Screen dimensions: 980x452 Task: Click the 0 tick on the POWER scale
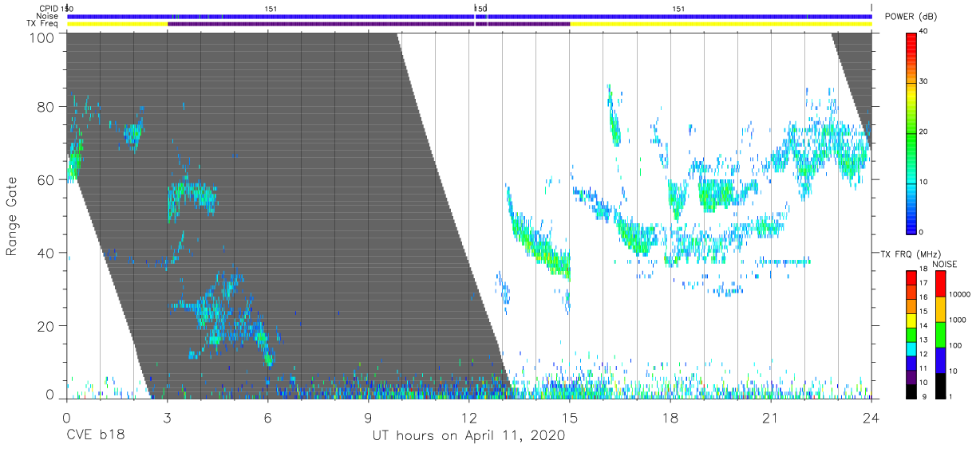(922, 232)
